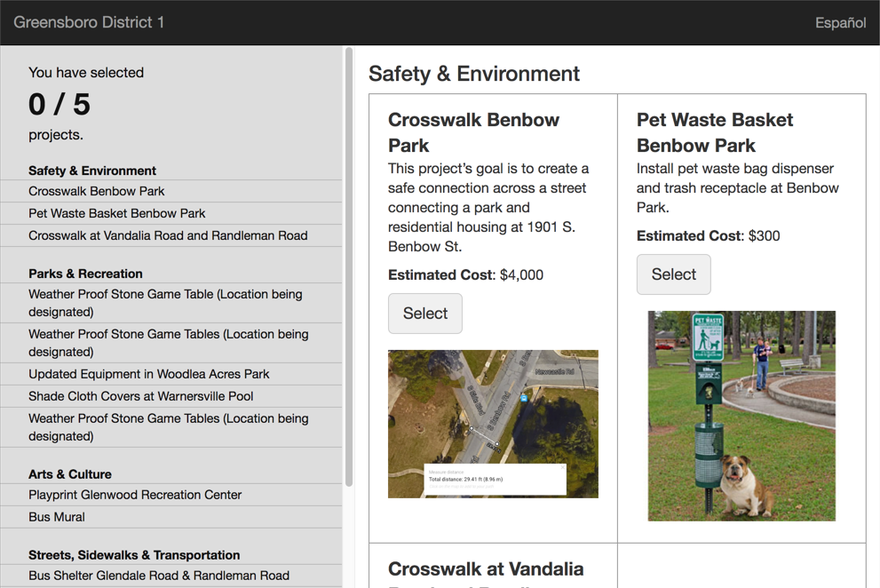Open Bus Shelter Glendale Road & Randleman Road
880x588 pixels.
pos(158,576)
